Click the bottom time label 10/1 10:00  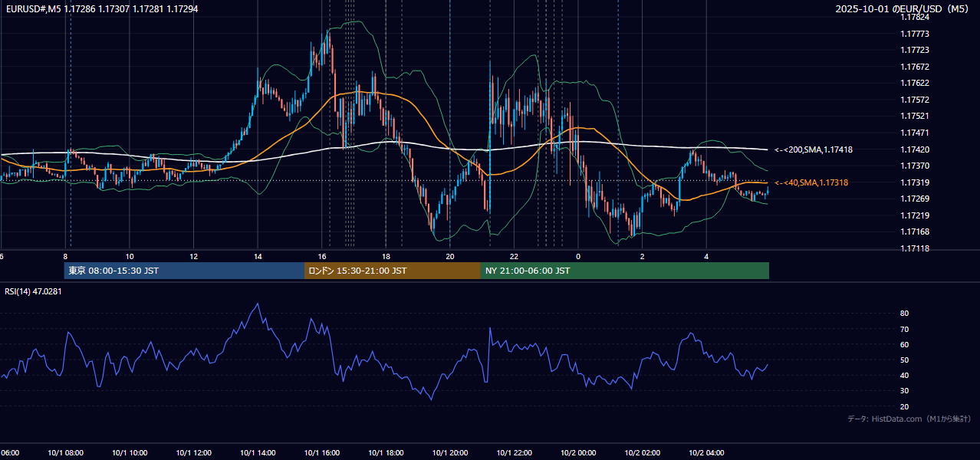130,453
